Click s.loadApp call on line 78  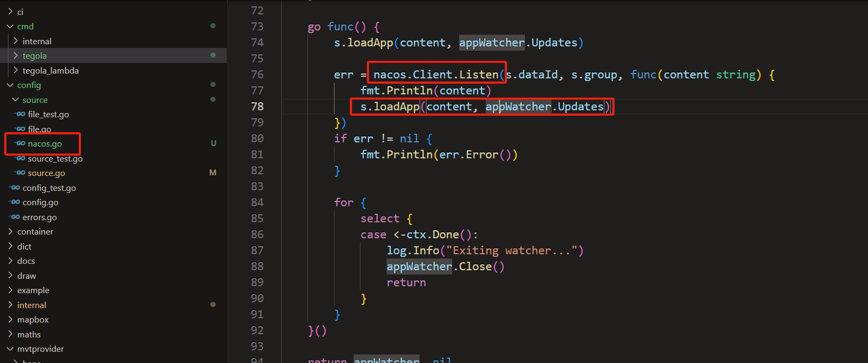click(x=485, y=107)
